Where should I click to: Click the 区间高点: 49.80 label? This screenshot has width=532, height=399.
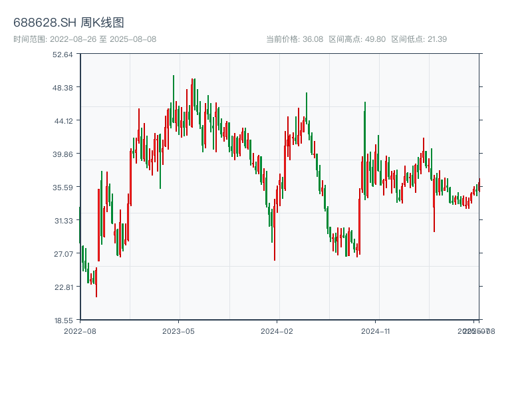click(x=357, y=39)
